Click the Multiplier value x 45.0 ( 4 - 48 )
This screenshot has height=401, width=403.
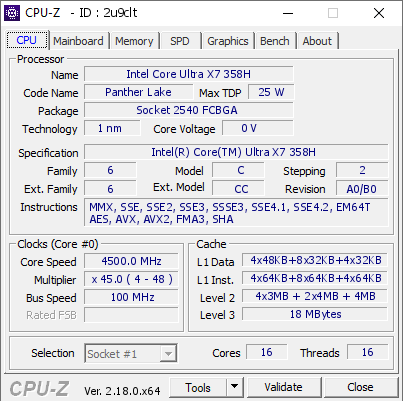pyautogui.click(x=131, y=279)
